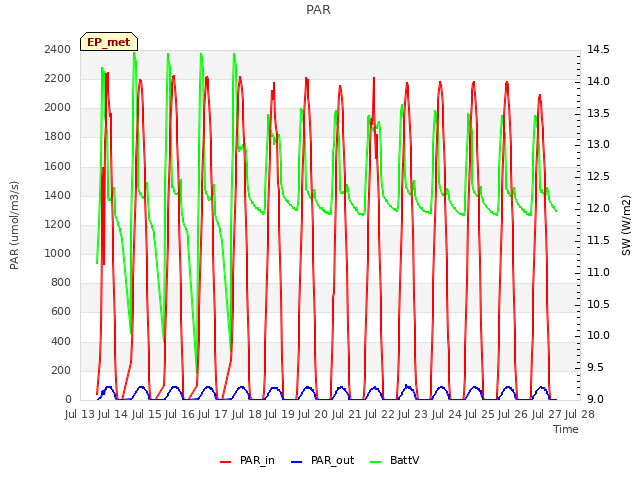Viewport: 640px width, 480px height.
Task: Click the 10.5 right axis value
Action: click(598, 304)
